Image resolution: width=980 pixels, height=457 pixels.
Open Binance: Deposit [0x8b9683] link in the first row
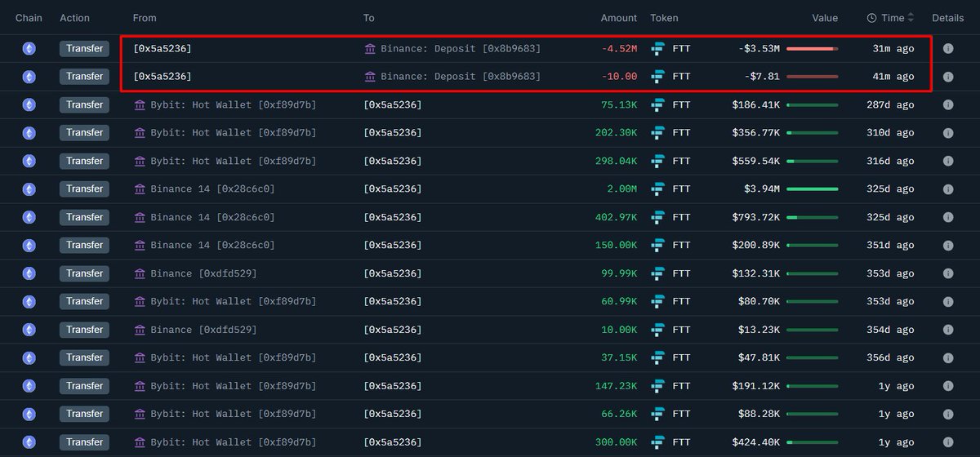pyautogui.click(x=461, y=49)
